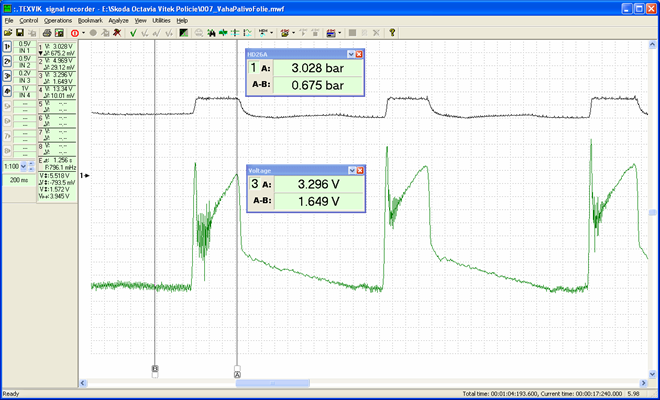Open the File menu
Screen dimensions: 660x400
pyautogui.click(x=9, y=20)
